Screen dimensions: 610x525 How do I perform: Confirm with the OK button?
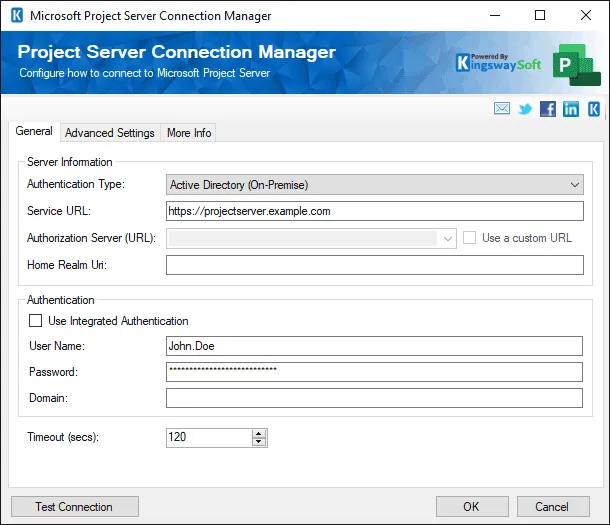point(471,507)
